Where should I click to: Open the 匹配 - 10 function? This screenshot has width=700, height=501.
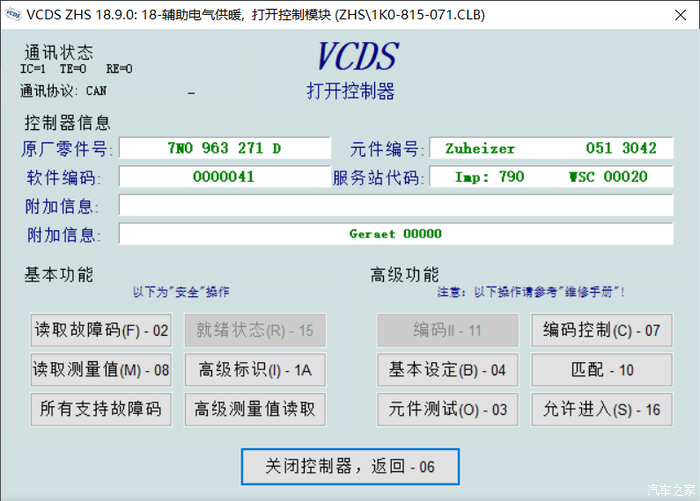[601, 369]
